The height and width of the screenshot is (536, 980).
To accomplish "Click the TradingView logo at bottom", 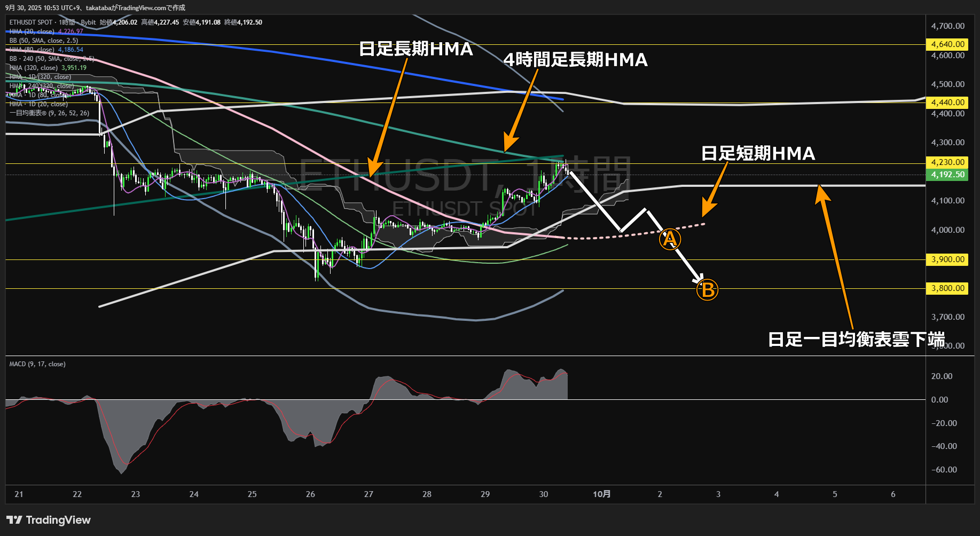I will tap(49, 520).
